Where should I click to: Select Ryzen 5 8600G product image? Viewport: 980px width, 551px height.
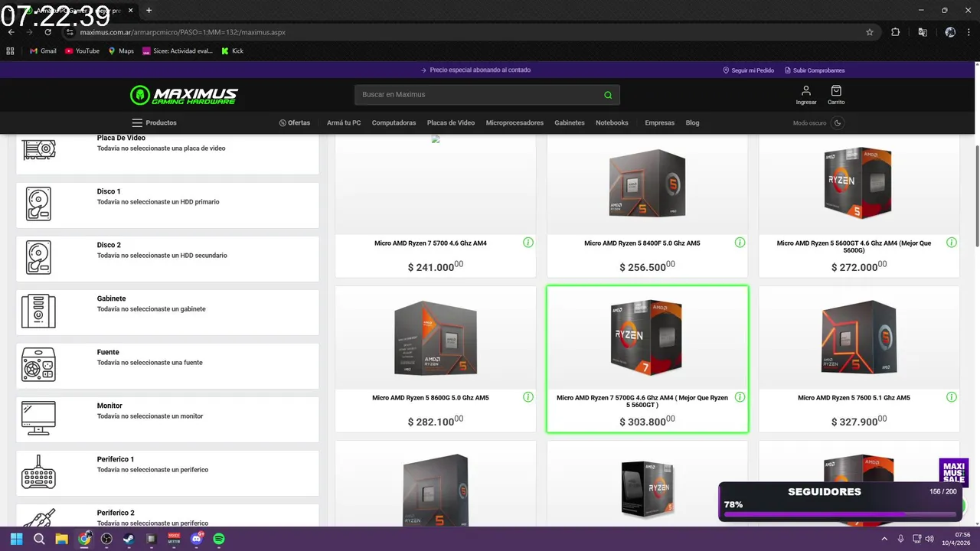(x=436, y=338)
